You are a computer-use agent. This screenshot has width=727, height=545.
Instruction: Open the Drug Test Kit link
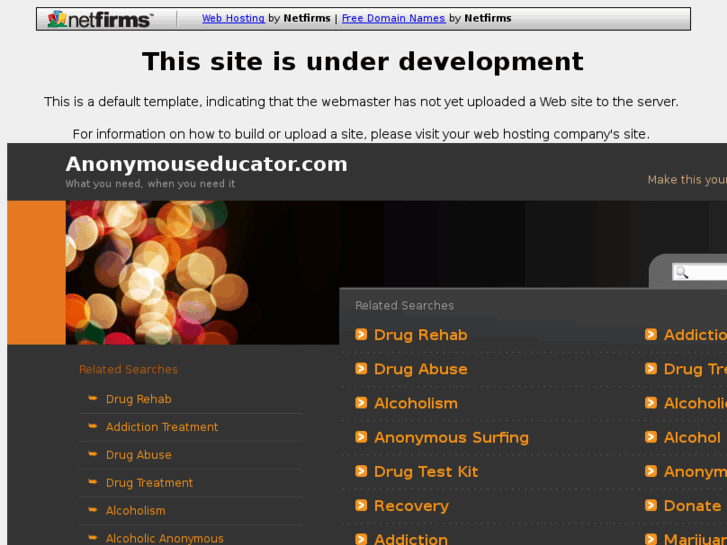[x=426, y=472]
